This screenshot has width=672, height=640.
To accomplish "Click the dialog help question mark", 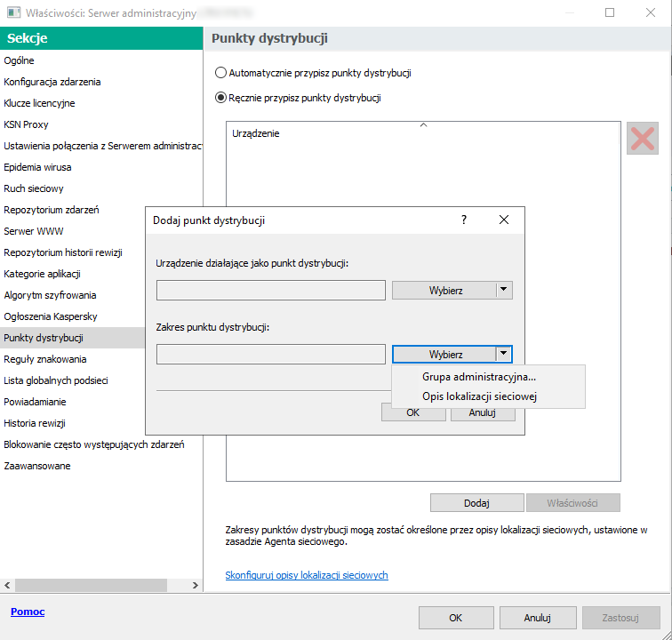I will tap(463, 220).
